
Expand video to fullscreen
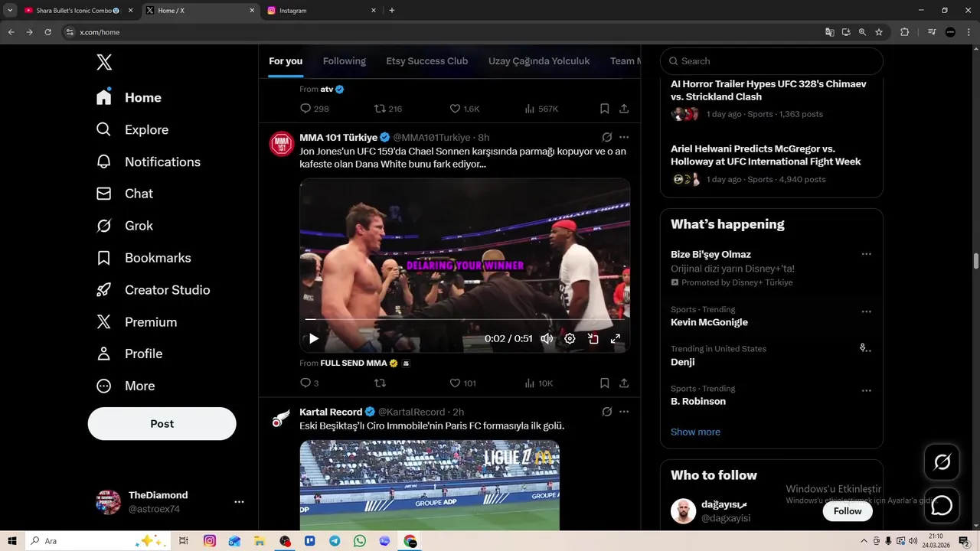click(x=616, y=338)
